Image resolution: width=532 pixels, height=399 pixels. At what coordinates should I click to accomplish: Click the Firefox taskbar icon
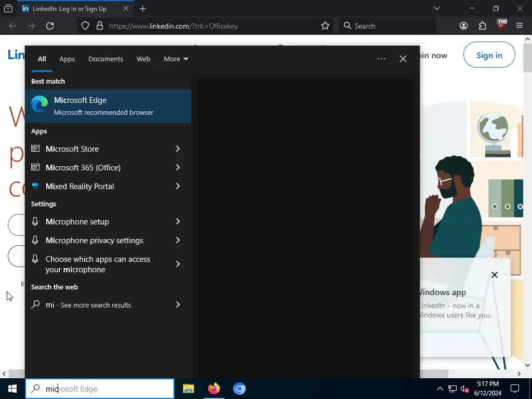214,389
